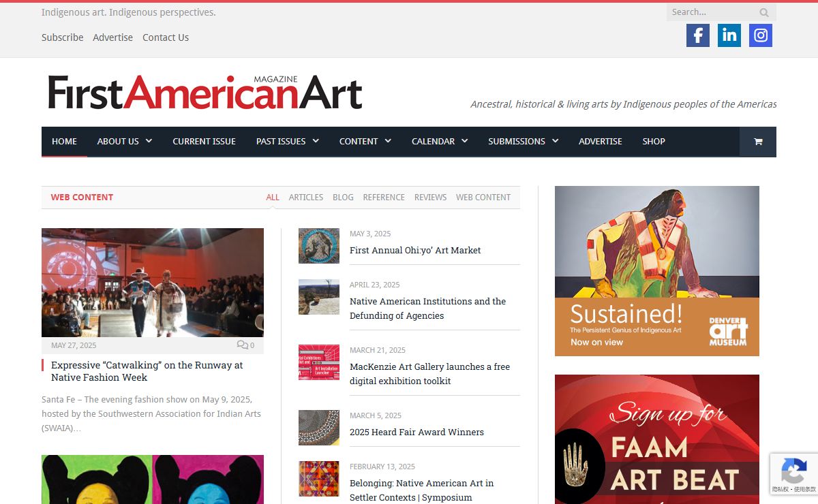The width and height of the screenshot is (818, 504).
Task: Click the MacKenzie Art Gallery thumbnail
Action: tap(319, 362)
